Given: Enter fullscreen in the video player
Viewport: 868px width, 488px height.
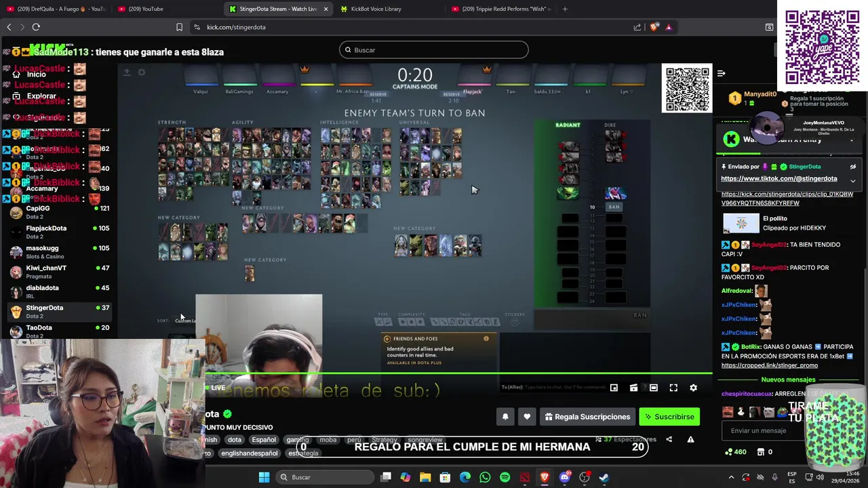Looking at the screenshot, I should tap(673, 388).
